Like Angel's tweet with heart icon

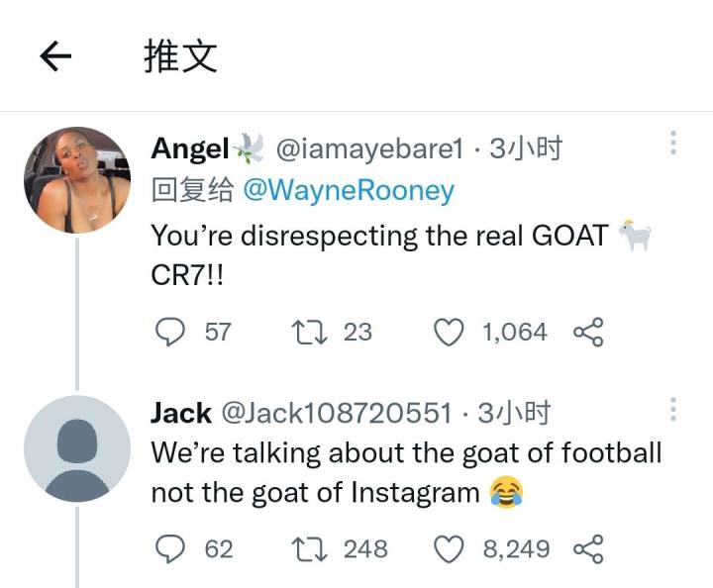click(451, 332)
